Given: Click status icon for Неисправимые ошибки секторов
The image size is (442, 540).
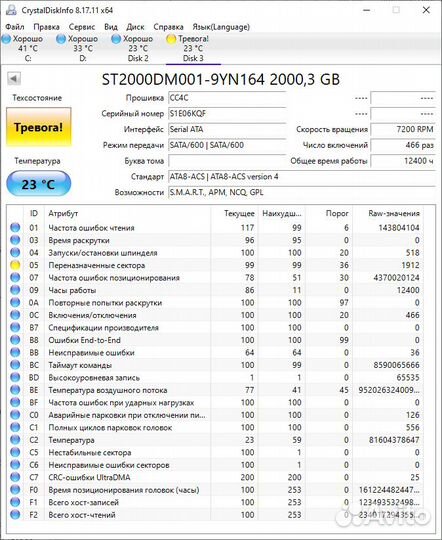Looking at the screenshot, I should [15, 465].
